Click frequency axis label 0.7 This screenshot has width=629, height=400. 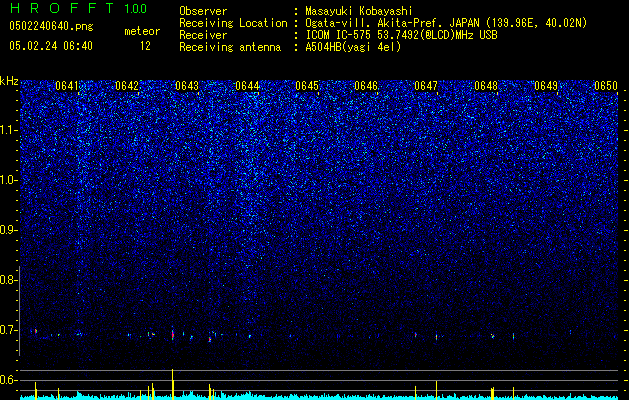pyautogui.click(x=8, y=330)
